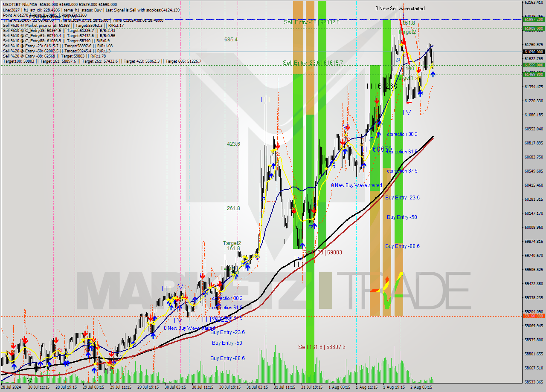Click the '0 New Sell wave started' label
The image size is (546, 392).
[x=400, y=9]
